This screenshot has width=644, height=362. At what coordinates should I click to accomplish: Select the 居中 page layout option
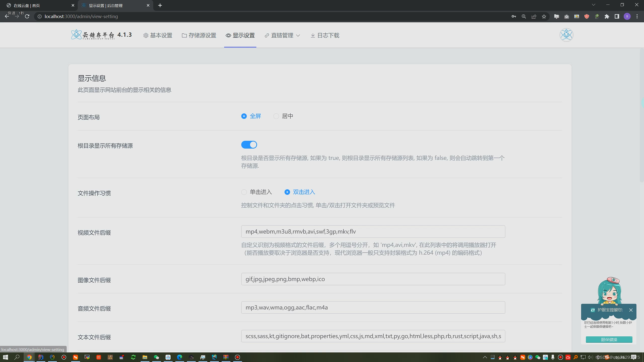276,116
